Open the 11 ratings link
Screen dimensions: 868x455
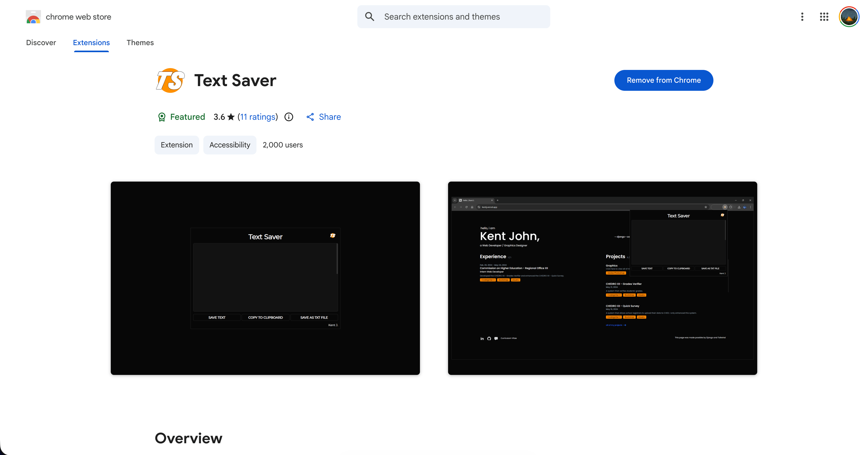coord(258,117)
